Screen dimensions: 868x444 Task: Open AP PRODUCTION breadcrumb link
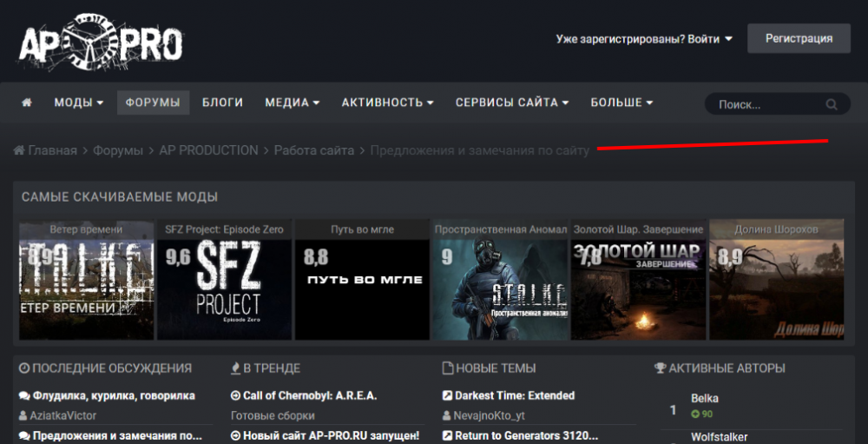[208, 150]
